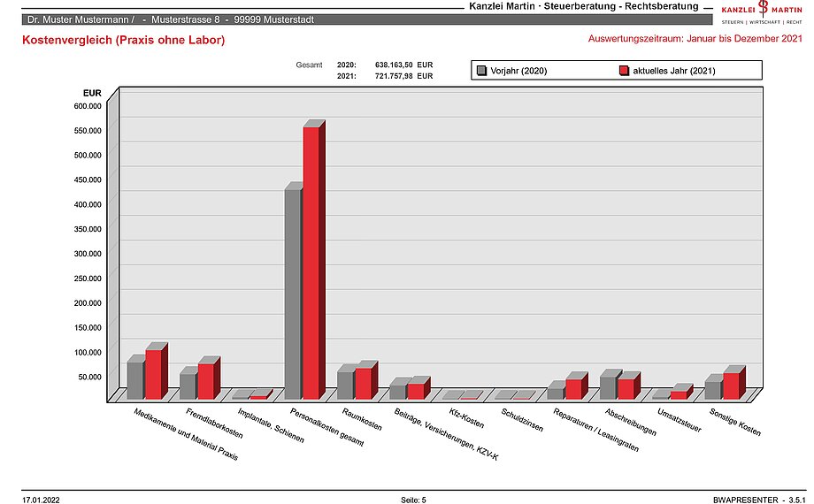Click the axis label 'Fremdlaborkosten'
This screenshot has height=504, width=814.
coord(214,424)
